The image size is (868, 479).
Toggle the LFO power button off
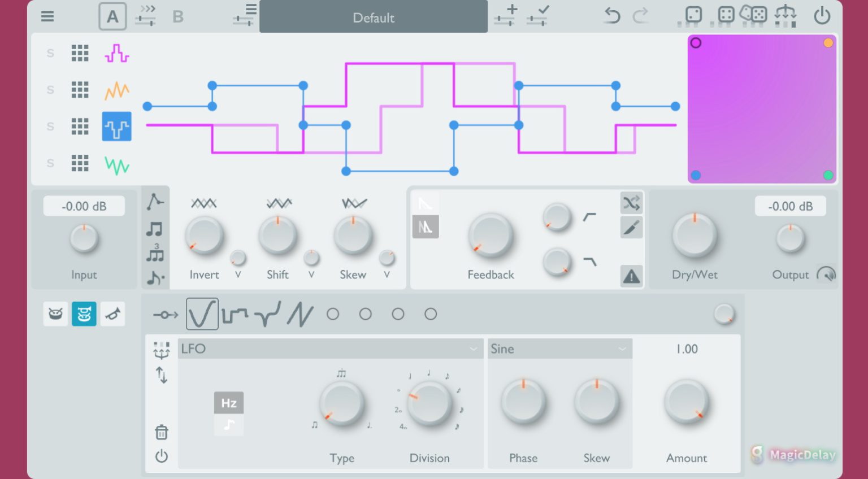click(x=162, y=456)
